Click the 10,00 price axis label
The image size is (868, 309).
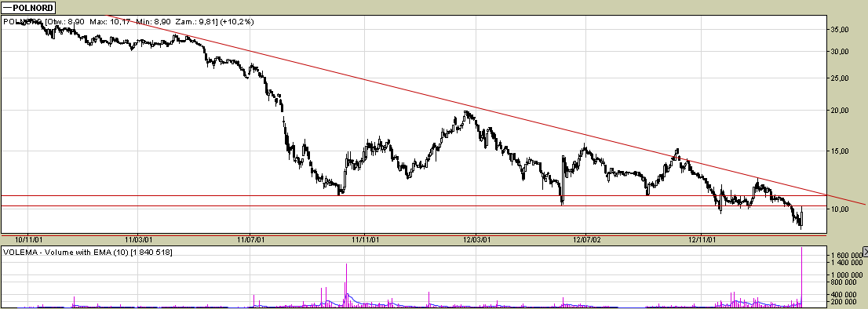point(839,209)
